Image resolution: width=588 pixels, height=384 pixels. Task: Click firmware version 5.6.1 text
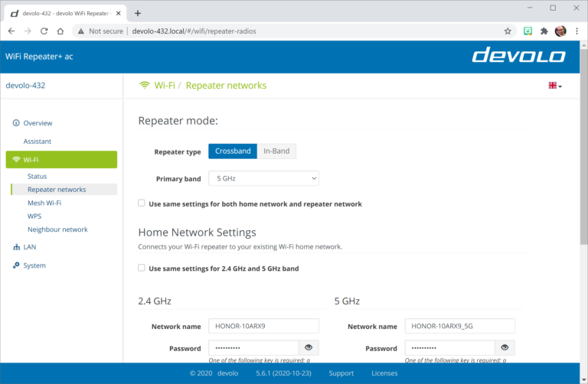[x=283, y=373]
